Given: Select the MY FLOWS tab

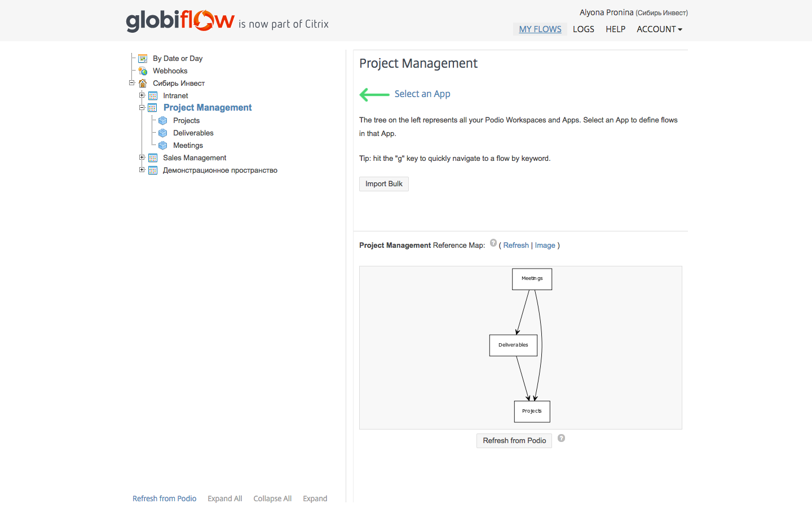Looking at the screenshot, I should coord(540,29).
